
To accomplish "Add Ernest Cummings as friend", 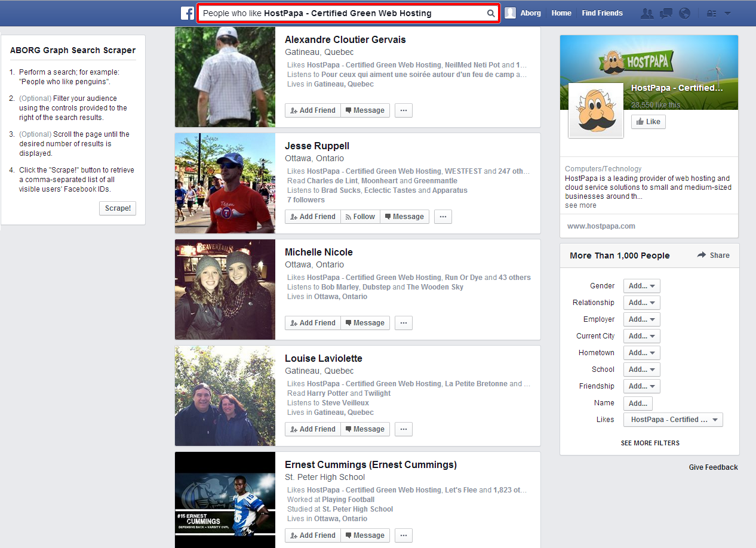I will coord(313,535).
